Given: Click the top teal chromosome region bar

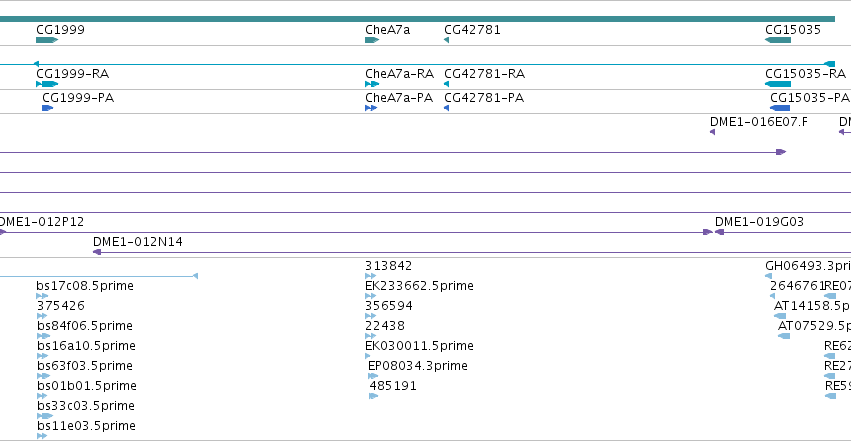Looking at the screenshot, I should point(417,19).
